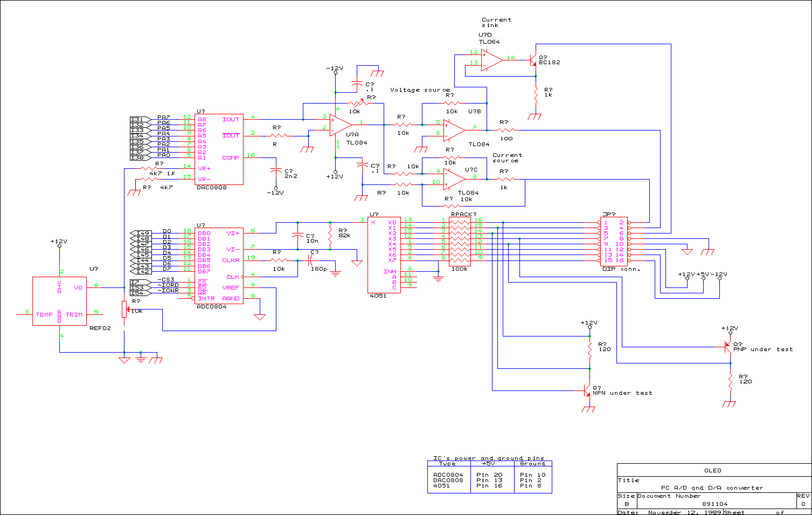Select the 10k potentiometer beside REF02
Screen dimensions: 812x515
point(124,310)
